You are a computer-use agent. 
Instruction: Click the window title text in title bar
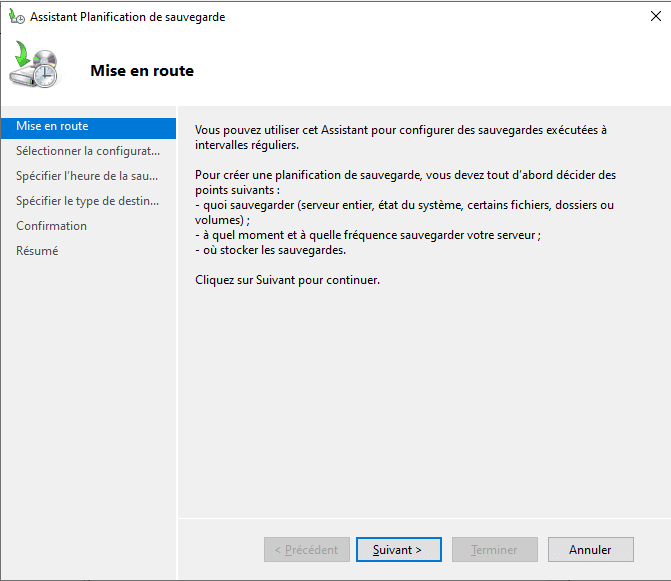(127, 17)
